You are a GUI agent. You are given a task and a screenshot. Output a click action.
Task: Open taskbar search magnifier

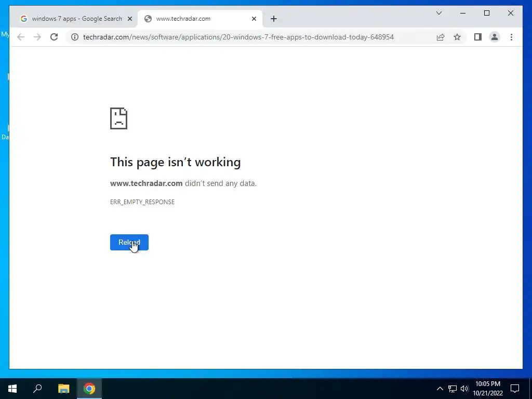point(37,389)
